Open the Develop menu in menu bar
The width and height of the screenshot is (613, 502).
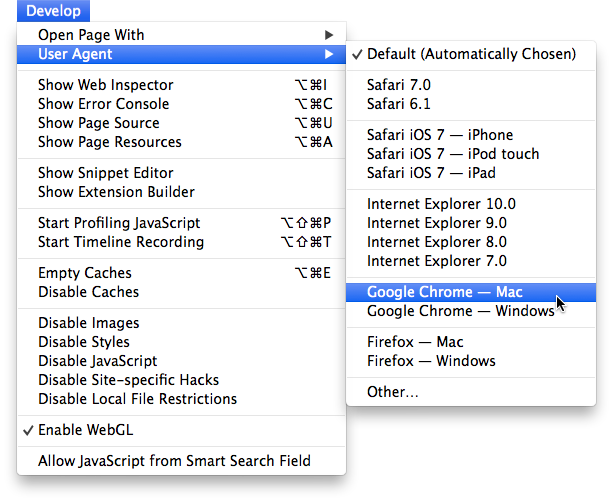pyautogui.click(x=54, y=11)
